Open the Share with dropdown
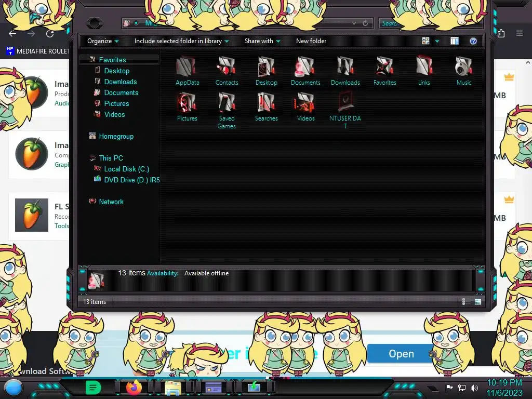 262,41
